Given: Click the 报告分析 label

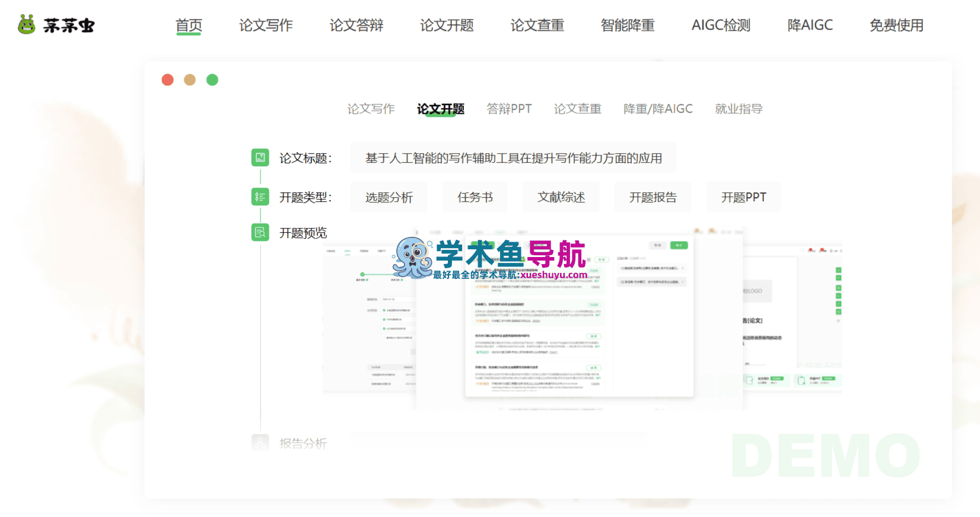Looking at the screenshot, I should [303, 443].
